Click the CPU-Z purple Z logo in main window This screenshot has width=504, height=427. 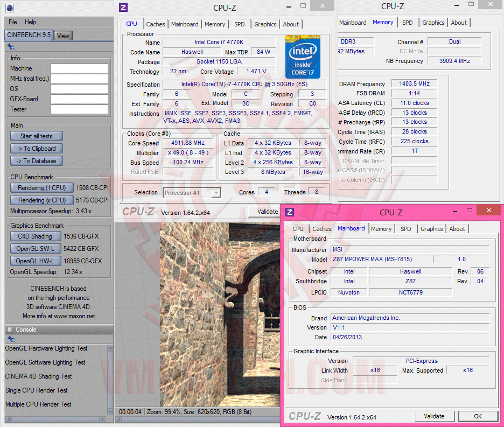click(123, 8)
